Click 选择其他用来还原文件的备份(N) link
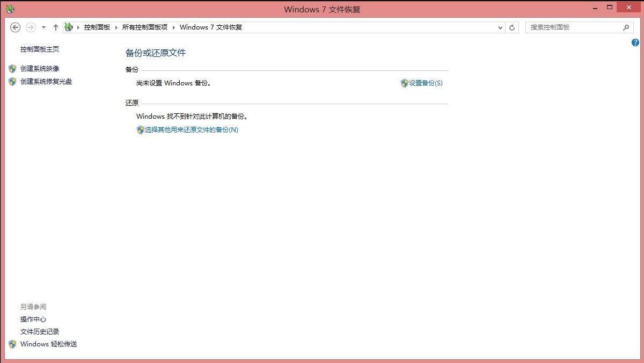 [x=192, y=130]
